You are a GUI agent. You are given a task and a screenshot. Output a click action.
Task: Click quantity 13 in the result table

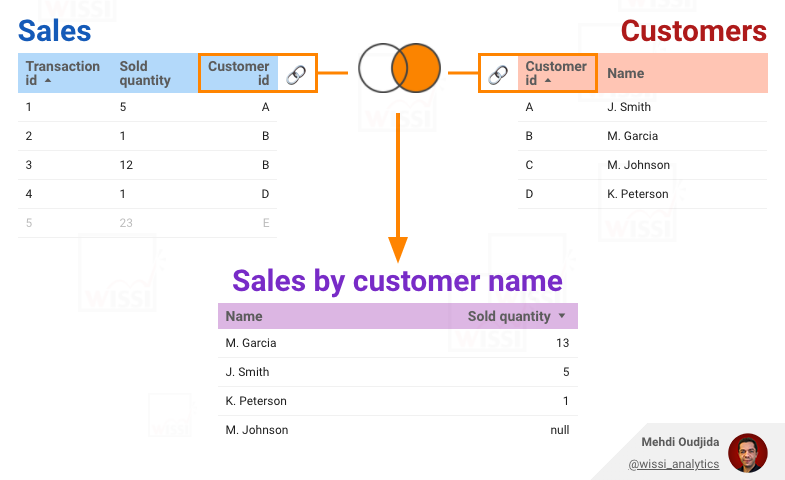point(562,343)
